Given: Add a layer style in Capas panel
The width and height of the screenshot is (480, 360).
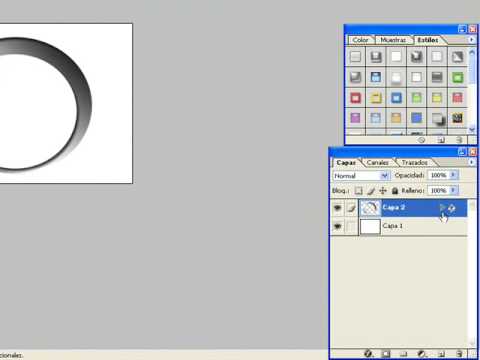Looking at the screenshot, I should pyautogui.click(x=368, y=354).
